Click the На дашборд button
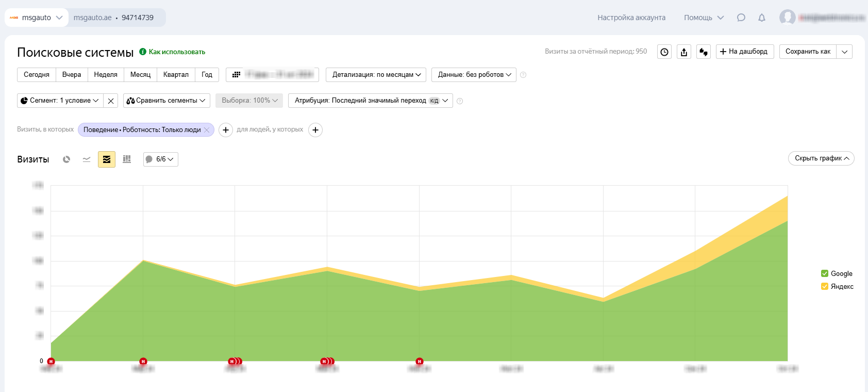This screenshot has height=392, width=868. click(x=744, y=52)
